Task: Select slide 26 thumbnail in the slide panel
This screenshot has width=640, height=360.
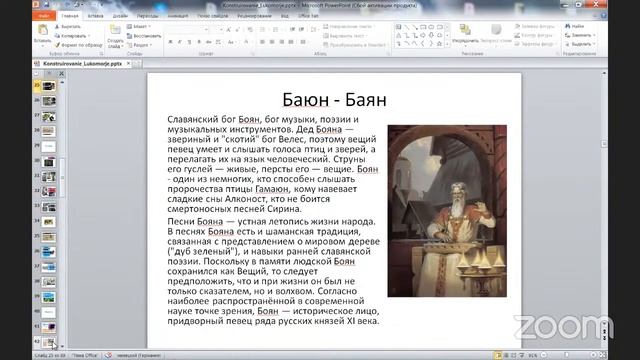Action: tap(49, 101)
